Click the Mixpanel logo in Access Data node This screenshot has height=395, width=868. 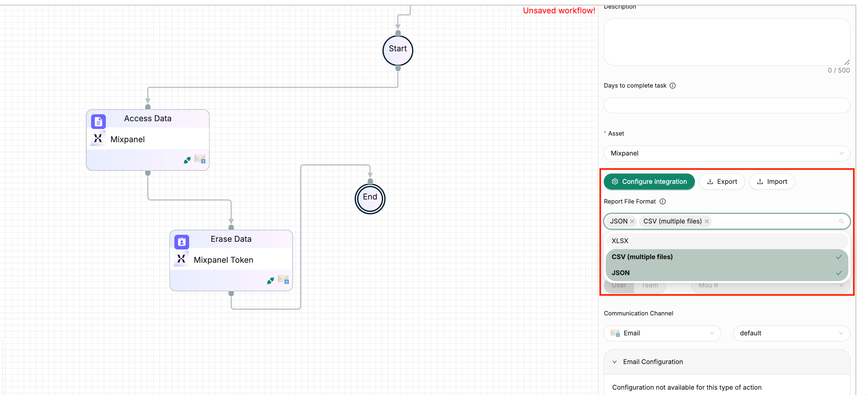pos(98,139)
